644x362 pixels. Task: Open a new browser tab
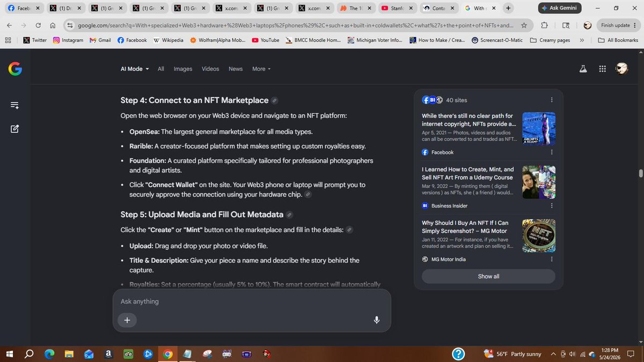click(508, 8)
